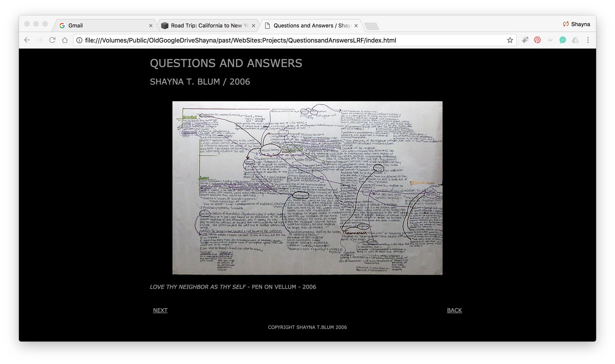Screen dimensions: 615x364
Task: Click the Google Drive extension icon
Action: coord(575,40)
